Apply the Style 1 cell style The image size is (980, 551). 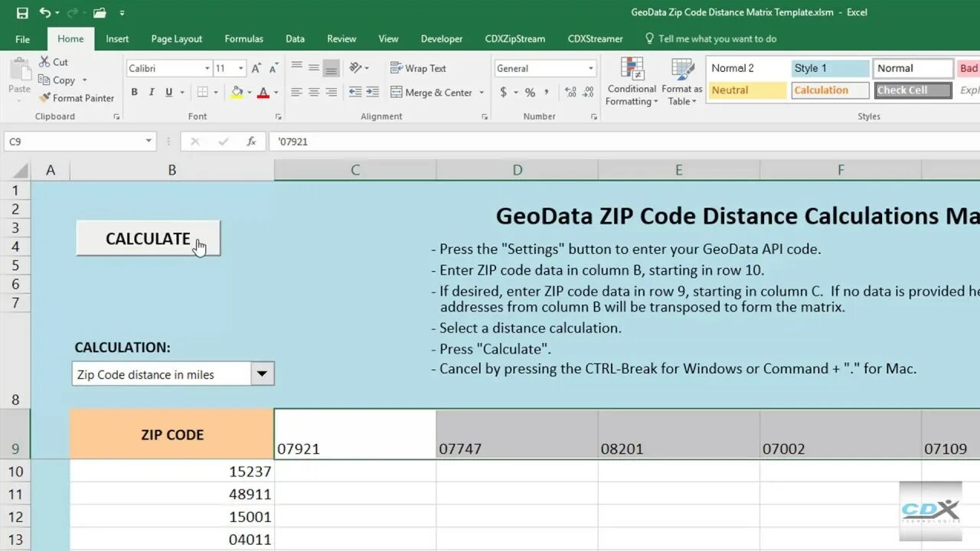pos(830,69)
